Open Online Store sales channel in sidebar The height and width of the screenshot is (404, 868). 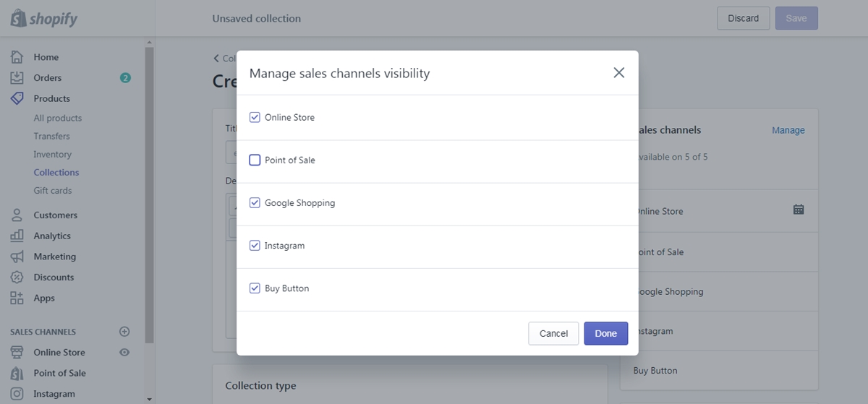[x=59, y=352]
